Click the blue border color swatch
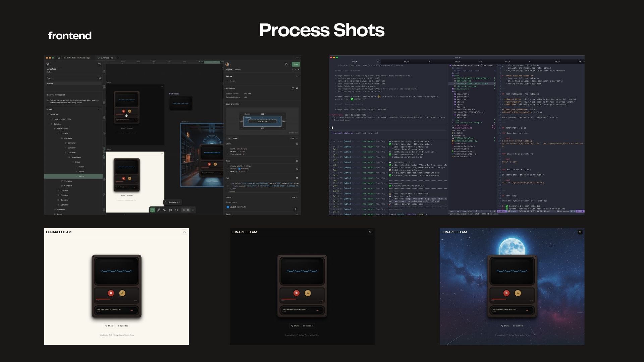 coord(228,207)
